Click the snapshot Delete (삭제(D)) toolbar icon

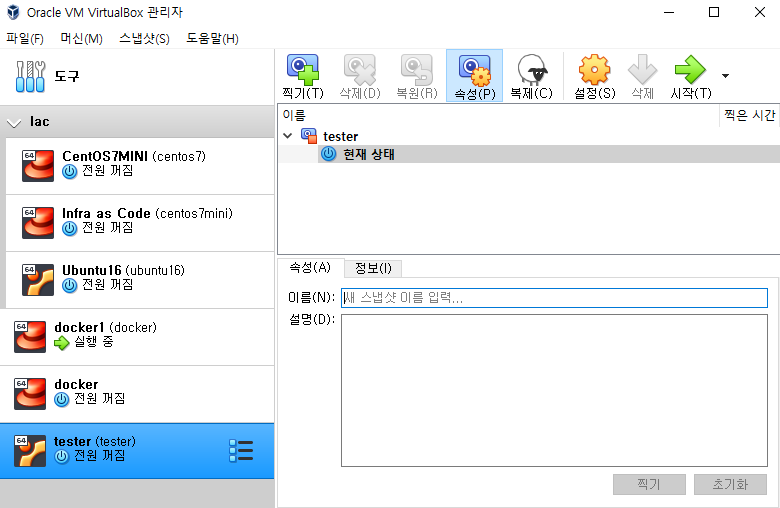coord(360,70)
